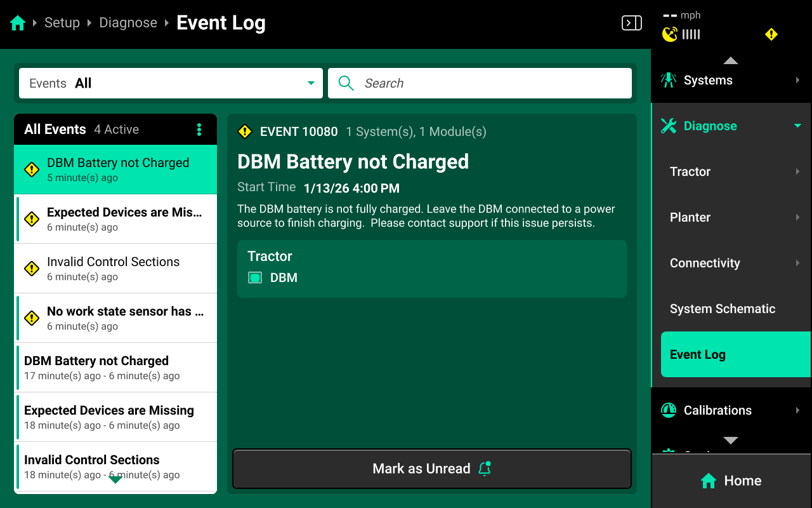This screenshot has height=508, width=812.
Task: Click the Home button at bottom right
Action: [731, 481]
